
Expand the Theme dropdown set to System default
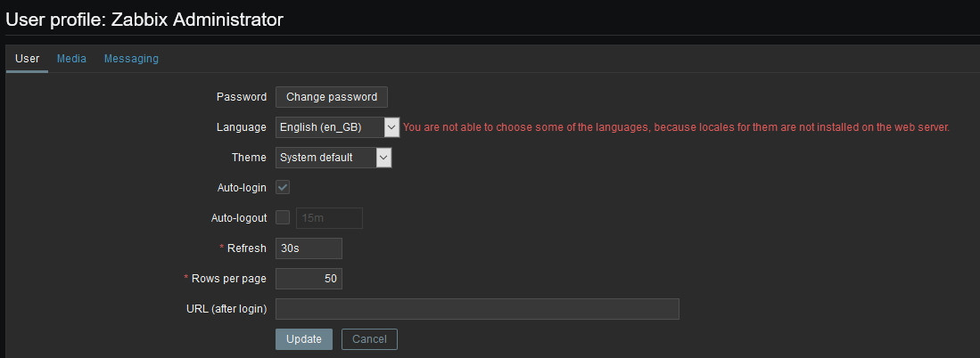334,158
